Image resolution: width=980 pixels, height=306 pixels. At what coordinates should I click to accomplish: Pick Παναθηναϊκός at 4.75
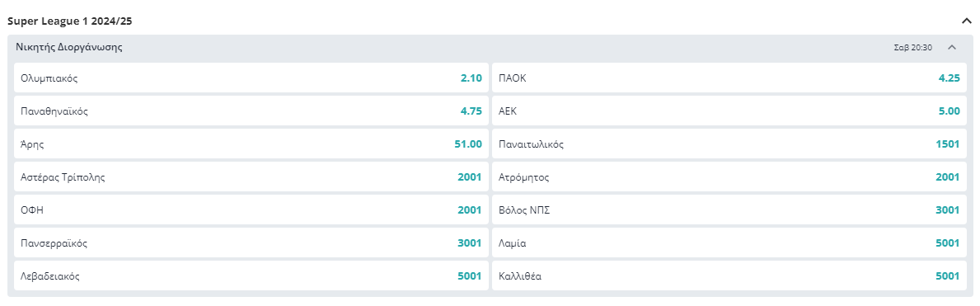(x=251, y=111)
